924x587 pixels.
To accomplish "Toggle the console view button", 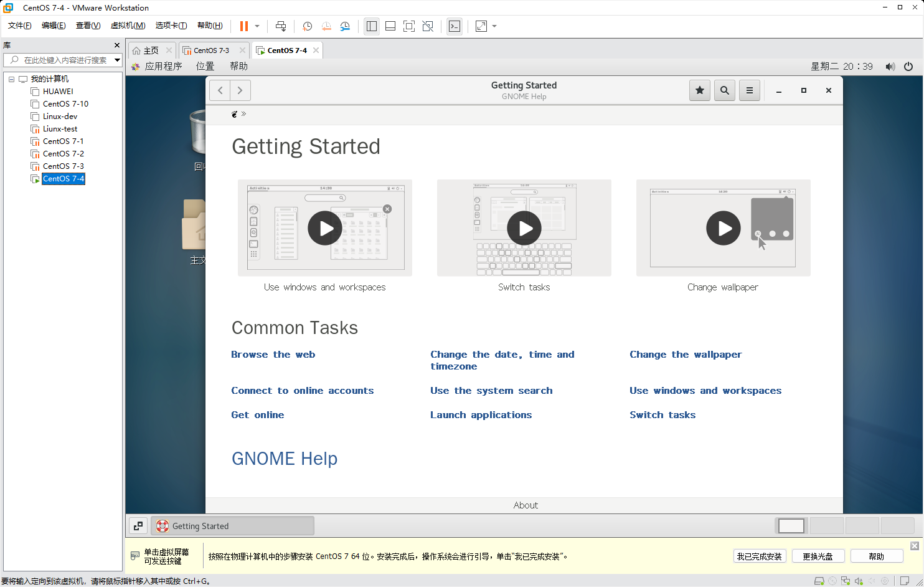I will (455, 26).
